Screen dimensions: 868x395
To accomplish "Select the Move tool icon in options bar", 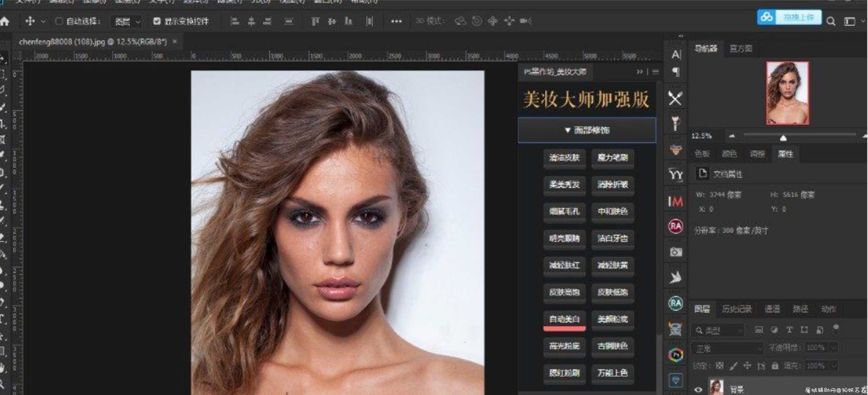I will pyautogui.click(x=30, y=21).
